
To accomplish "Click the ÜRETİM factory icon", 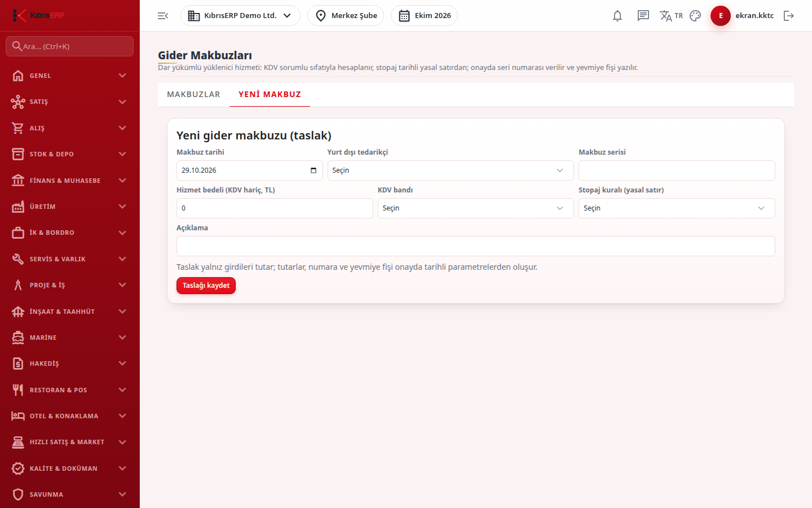I will click(18, 207).
